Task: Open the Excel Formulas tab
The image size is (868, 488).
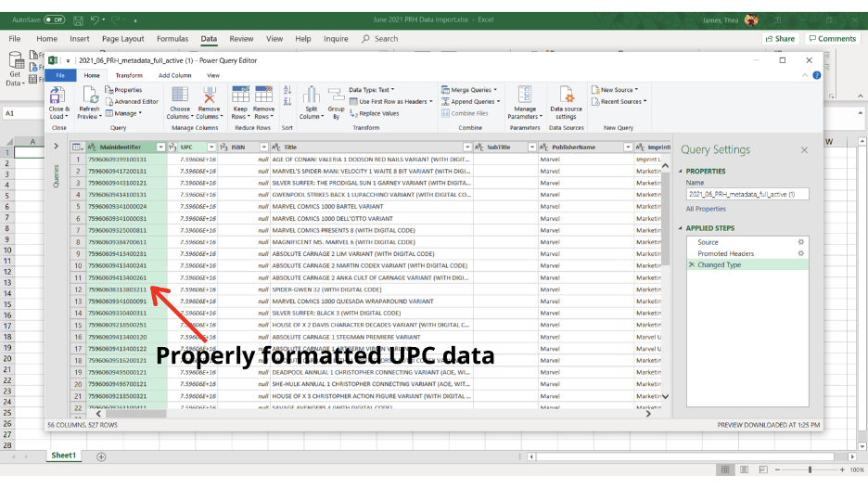Action: 172,39
